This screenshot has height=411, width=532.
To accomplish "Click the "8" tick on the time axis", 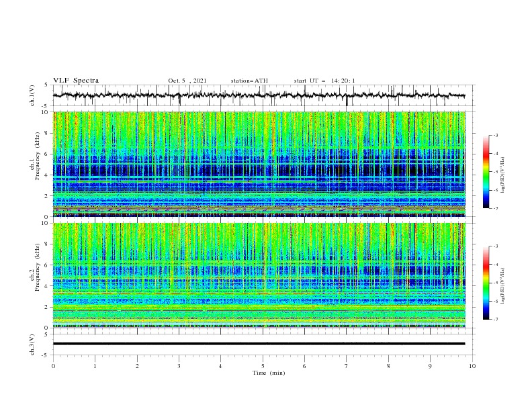I will click(388, 366).
